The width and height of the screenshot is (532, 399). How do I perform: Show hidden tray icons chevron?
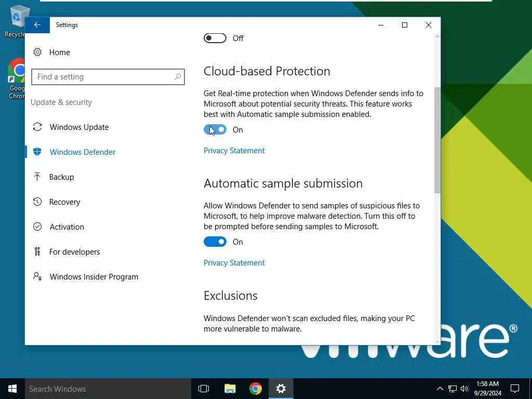tap(440, 389)
